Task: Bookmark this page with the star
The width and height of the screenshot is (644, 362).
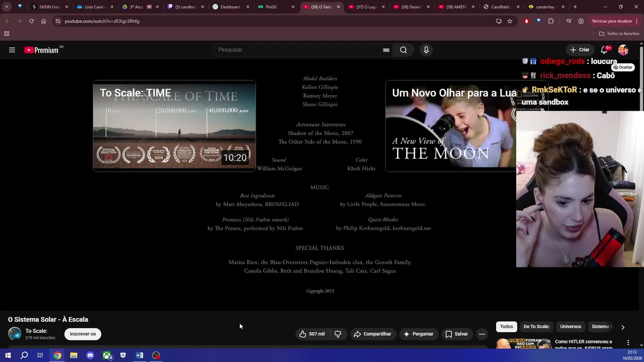Action: (510, 21)
